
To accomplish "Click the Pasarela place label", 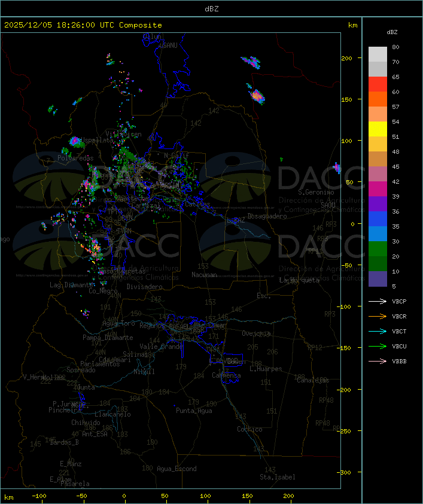I will point(75,484).
